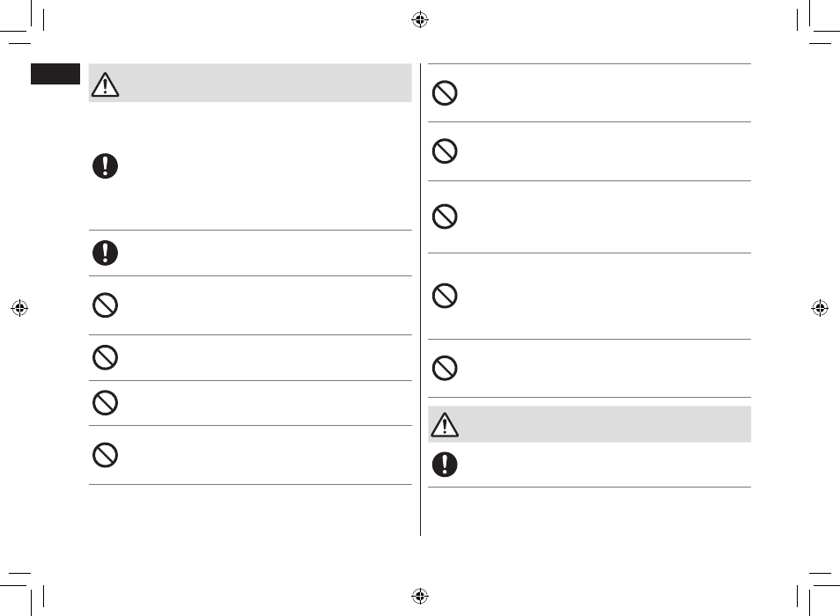Click the first prohibition symbol in the left column
This screenshot has width=840, height=616.
105,305
